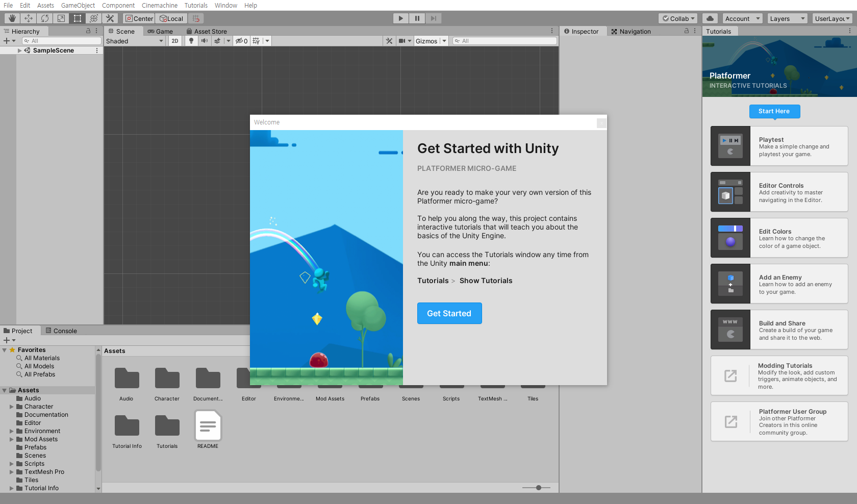Select the Move tool
Image resolution: width=857 pixels, height=504 pixels.
(29, 18)
